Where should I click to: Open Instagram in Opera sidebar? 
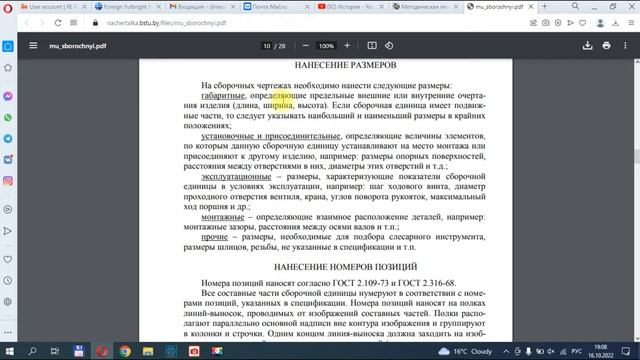click(8, 181)
